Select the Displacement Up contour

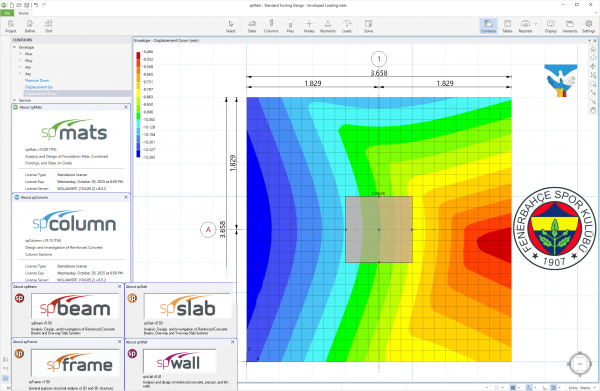pos(39,87)
